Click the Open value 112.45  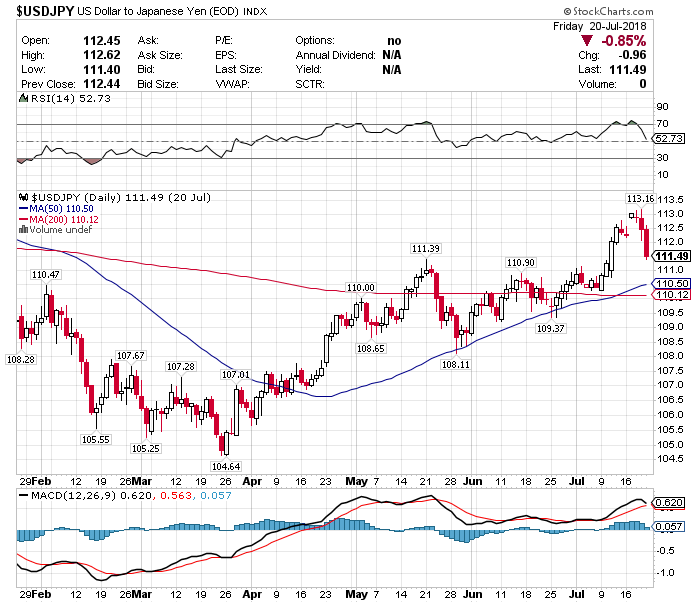[x=102, y=41]
